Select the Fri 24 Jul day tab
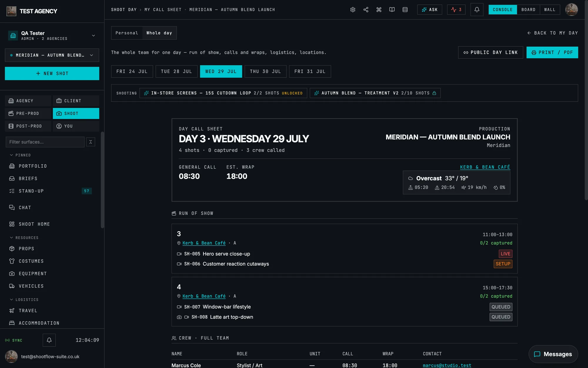Screen dimensions: 588x368 point(132,72)
